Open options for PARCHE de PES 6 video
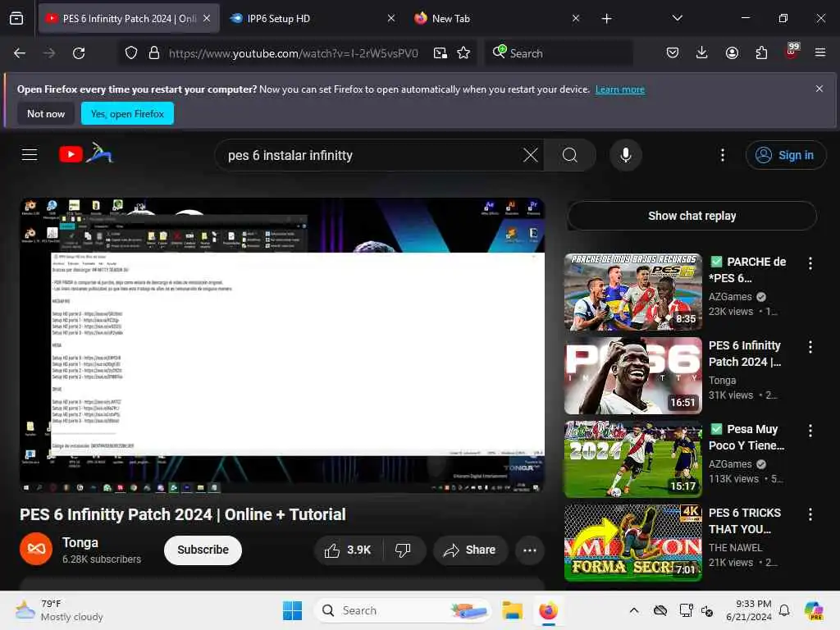This screenshot has width=840, height=630. (810, 263)
